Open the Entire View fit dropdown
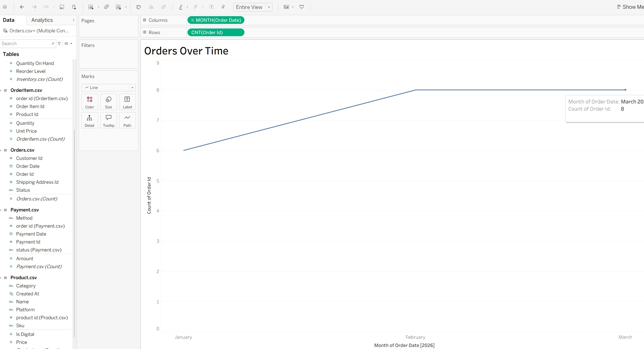Viewport: 644px width, 349px height. point(269,7)
